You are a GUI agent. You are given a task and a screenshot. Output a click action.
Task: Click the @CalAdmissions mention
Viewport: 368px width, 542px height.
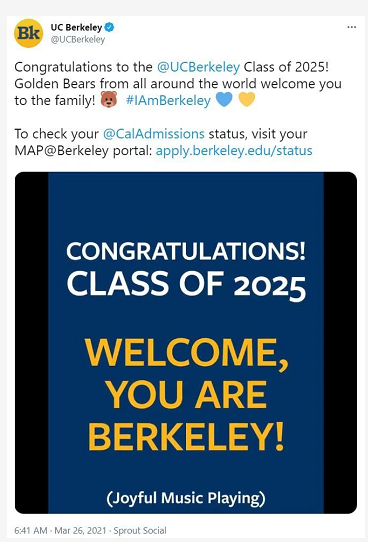tap(154, 134)
